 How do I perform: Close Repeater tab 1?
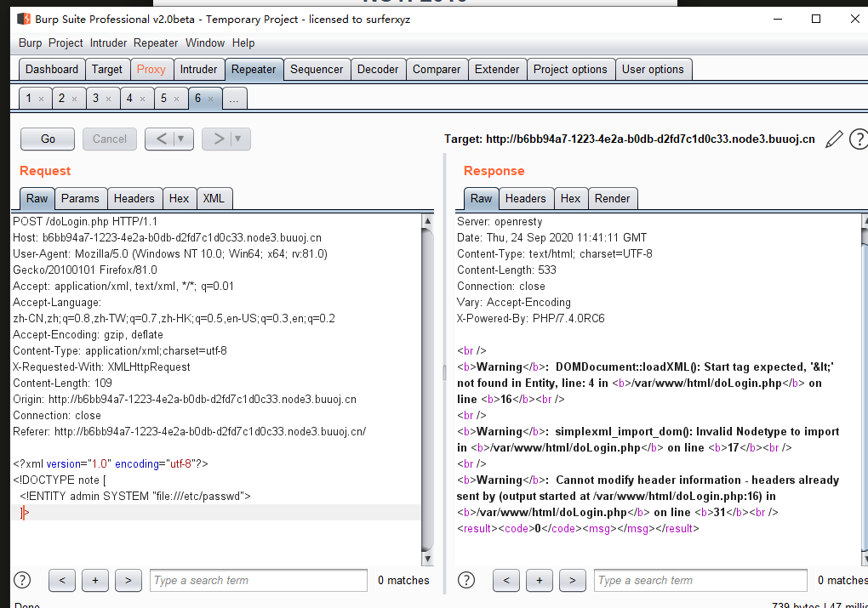point(41,99)
